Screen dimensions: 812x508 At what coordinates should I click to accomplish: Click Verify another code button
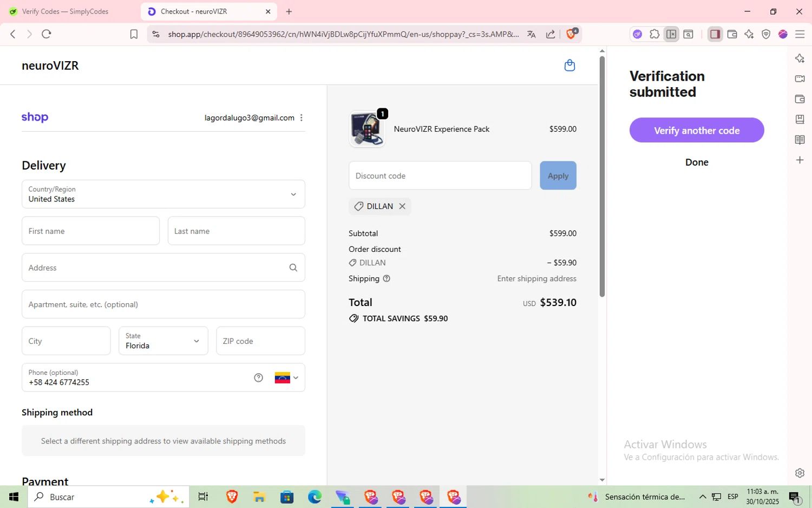point(697,130)
